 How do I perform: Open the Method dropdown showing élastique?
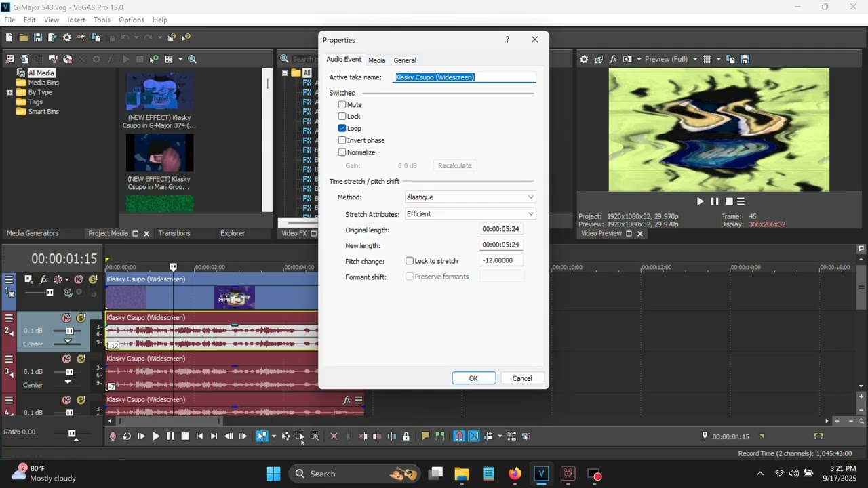(470, 197)
